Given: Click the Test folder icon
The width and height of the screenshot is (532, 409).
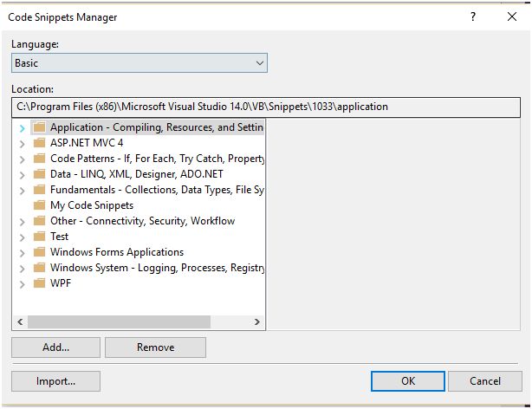Looking at the screenshot, I should (38, 237).
